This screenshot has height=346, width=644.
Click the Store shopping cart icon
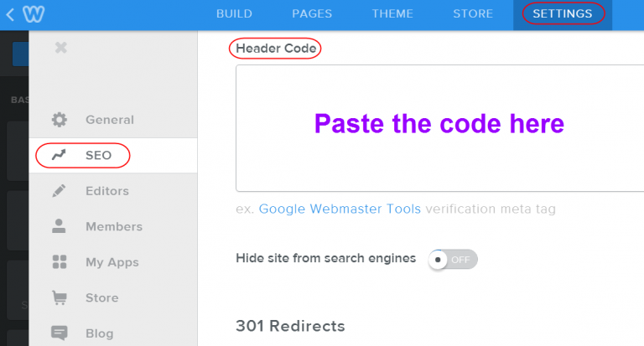[x=60, y=297]
